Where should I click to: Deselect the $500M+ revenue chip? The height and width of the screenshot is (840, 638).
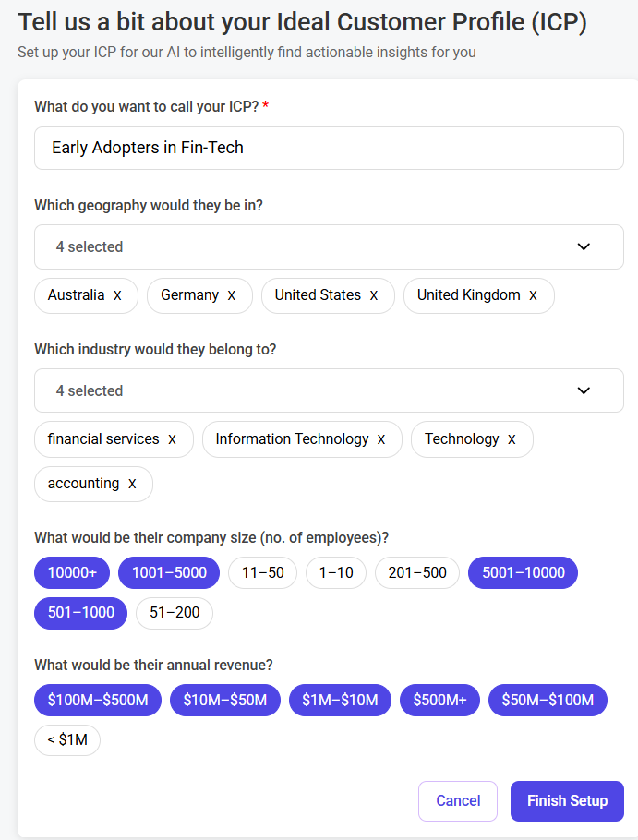click(439, 701)
